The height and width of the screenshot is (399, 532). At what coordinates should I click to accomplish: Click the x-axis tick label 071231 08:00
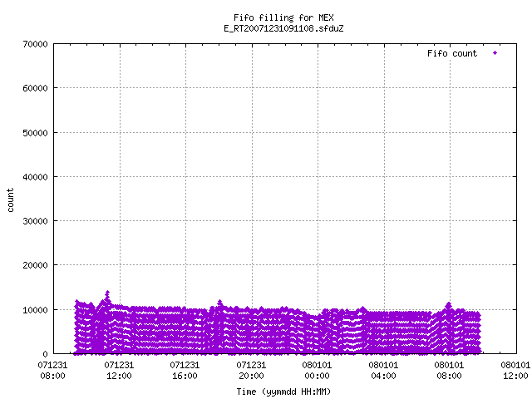[52, 370]
